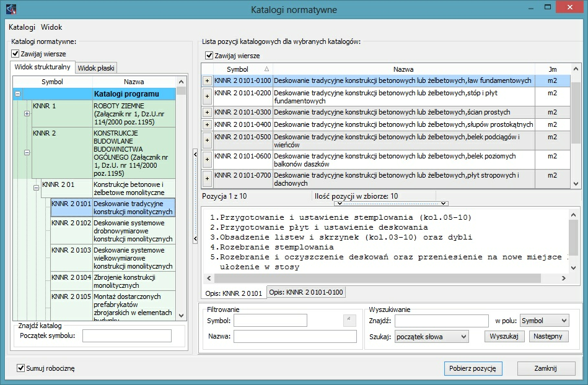
Task: Toggle the Sumuj robociznę checkbox
Action: coord(20,368)
